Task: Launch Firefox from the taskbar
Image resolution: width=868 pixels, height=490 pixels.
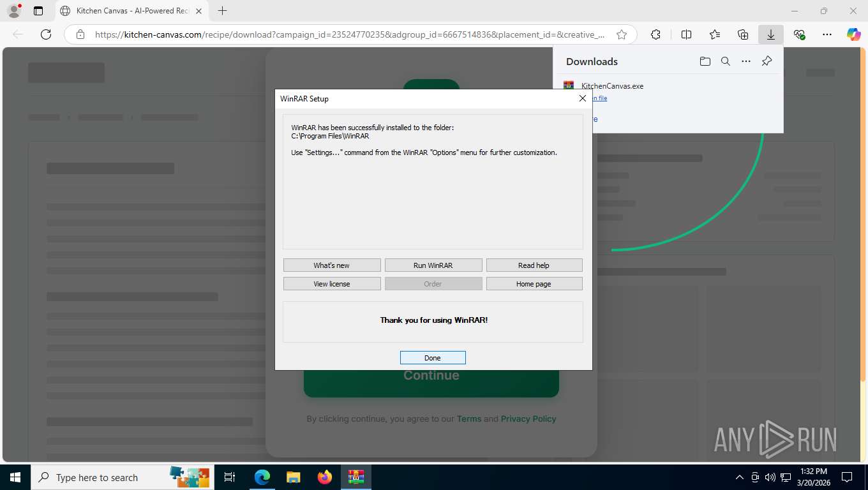Action: (x=324, y=477)
